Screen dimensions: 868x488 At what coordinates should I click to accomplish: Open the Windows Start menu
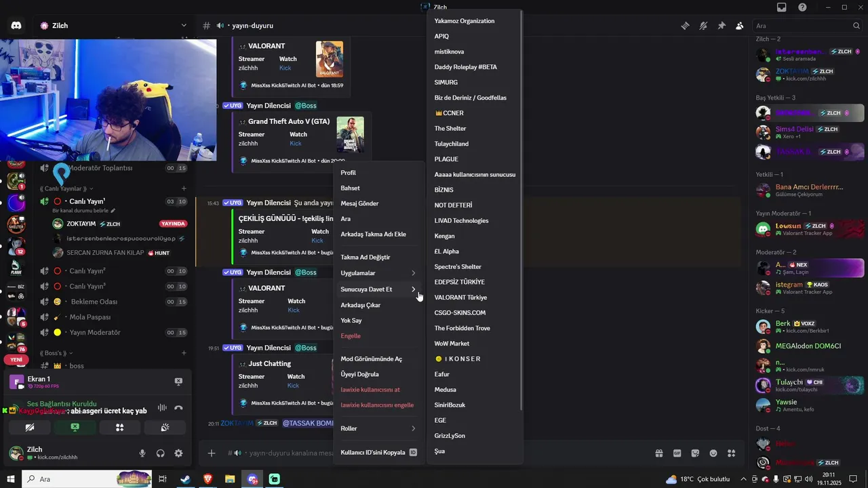(11, 479)
